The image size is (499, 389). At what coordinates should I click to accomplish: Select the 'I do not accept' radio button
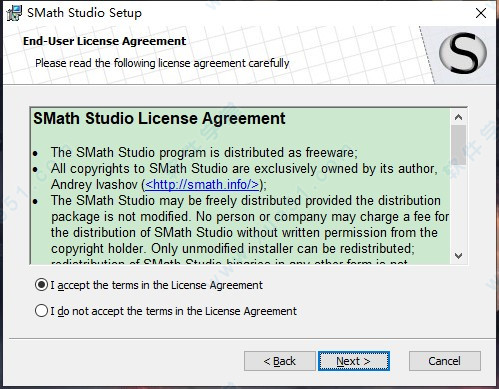click(x=41, y=311)
